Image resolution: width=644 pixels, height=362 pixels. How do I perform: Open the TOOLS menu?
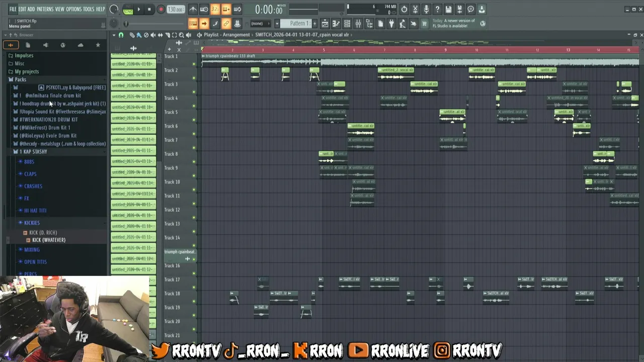point(89,9)
